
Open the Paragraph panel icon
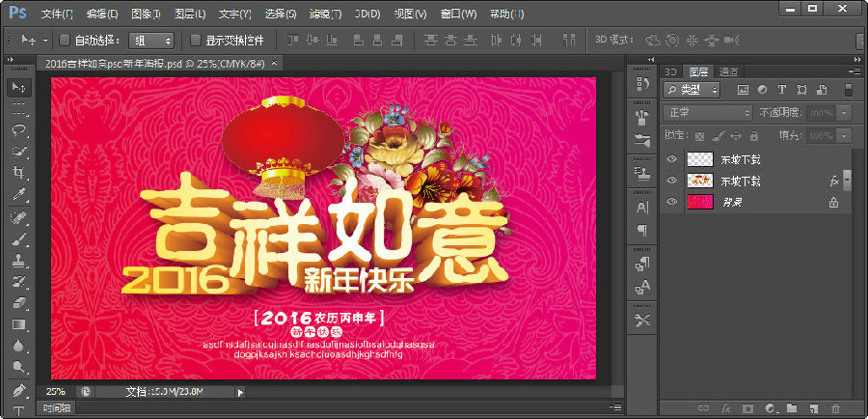click(x=642, y=231)
